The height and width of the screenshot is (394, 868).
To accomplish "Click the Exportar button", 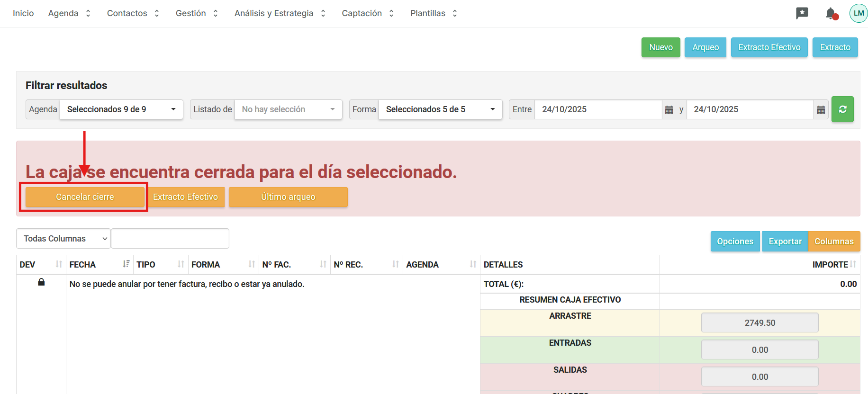I will pyautogui.click(x=785, y=242).
